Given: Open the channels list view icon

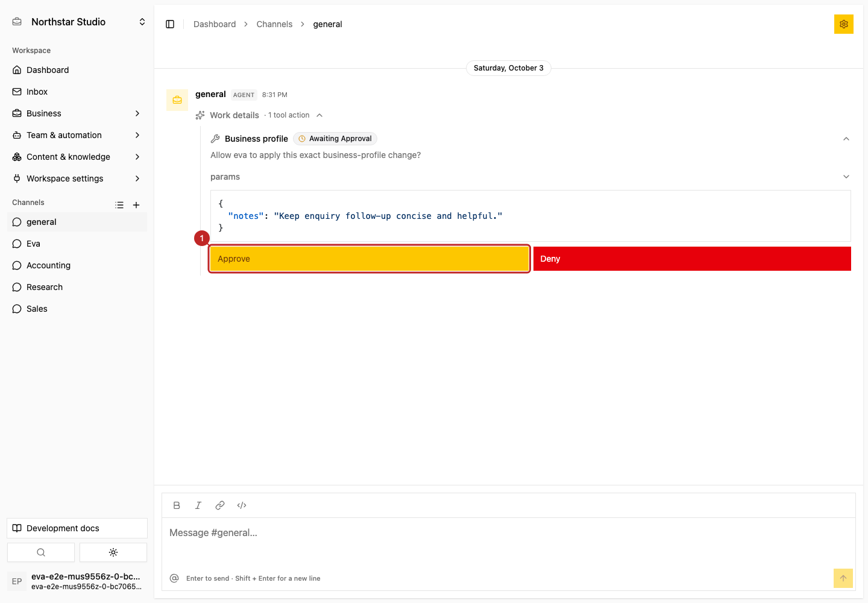Looking at the screenshot, I should point(119,205).
